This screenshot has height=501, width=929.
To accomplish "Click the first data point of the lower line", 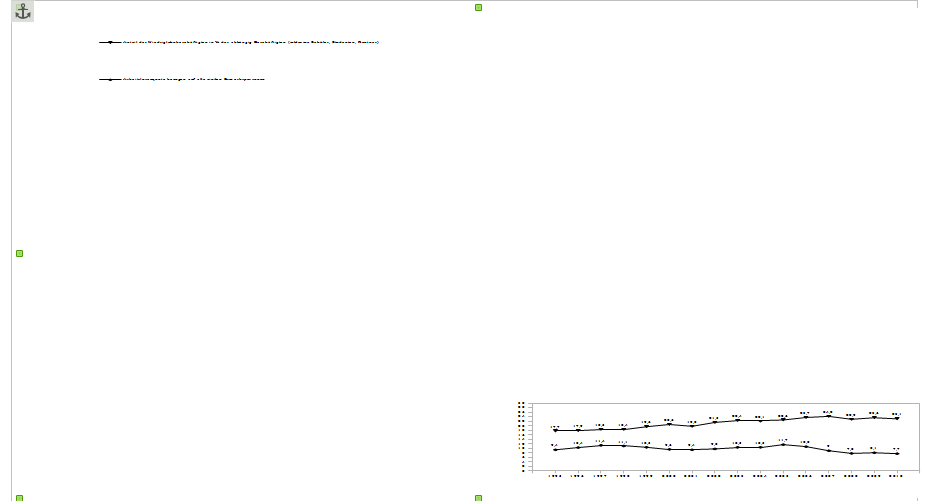I will (555, 450).
